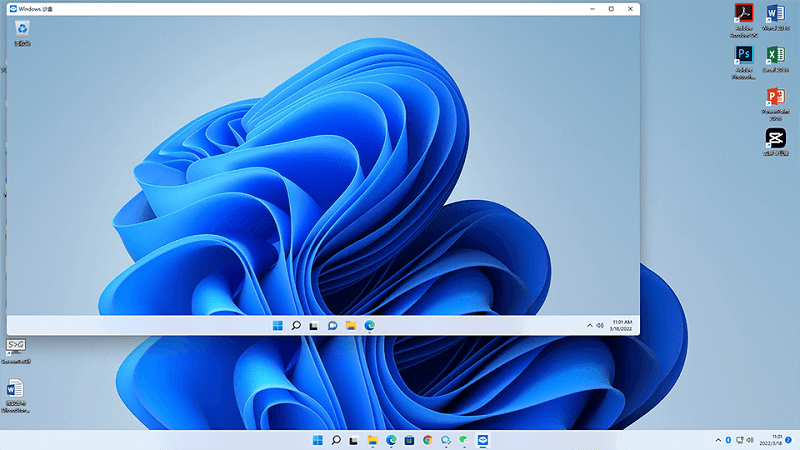The width and height of the screenshot is (800, 450).
Task: Open the sandbox clock showing 11:01 AM
Action: coord(620,325)
